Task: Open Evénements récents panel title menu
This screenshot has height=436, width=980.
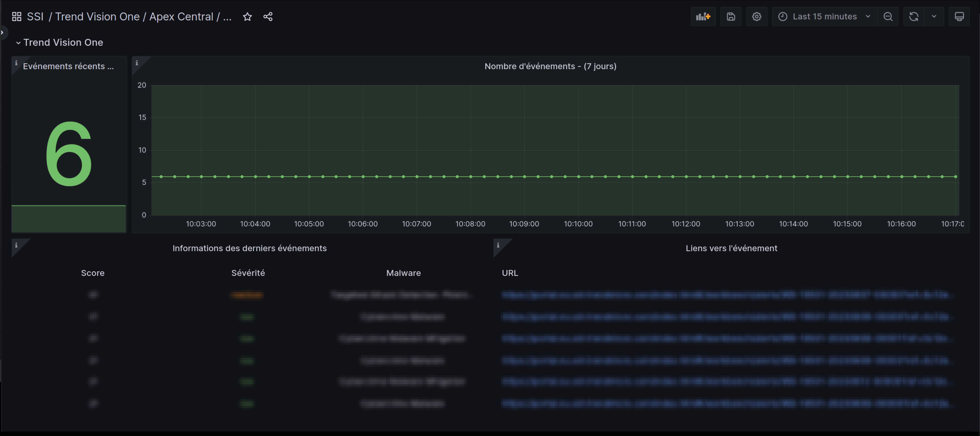Action: click(x=68, y=66)
